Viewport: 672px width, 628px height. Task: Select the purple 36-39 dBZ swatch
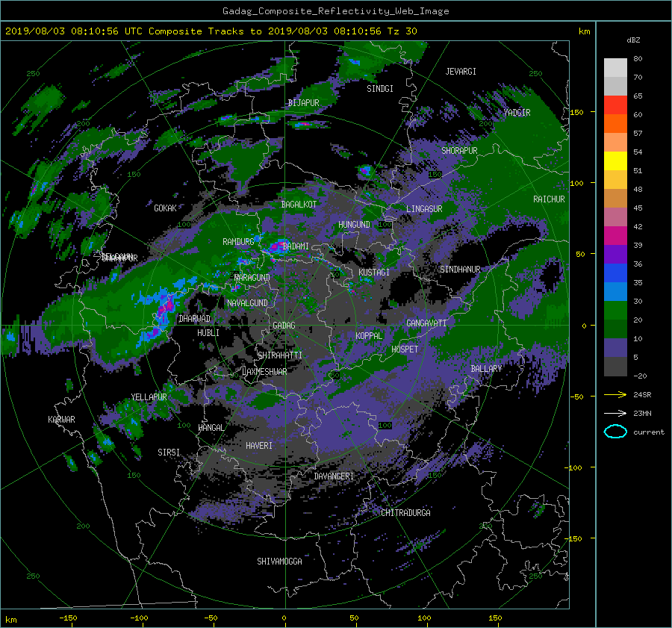point(615,255)
